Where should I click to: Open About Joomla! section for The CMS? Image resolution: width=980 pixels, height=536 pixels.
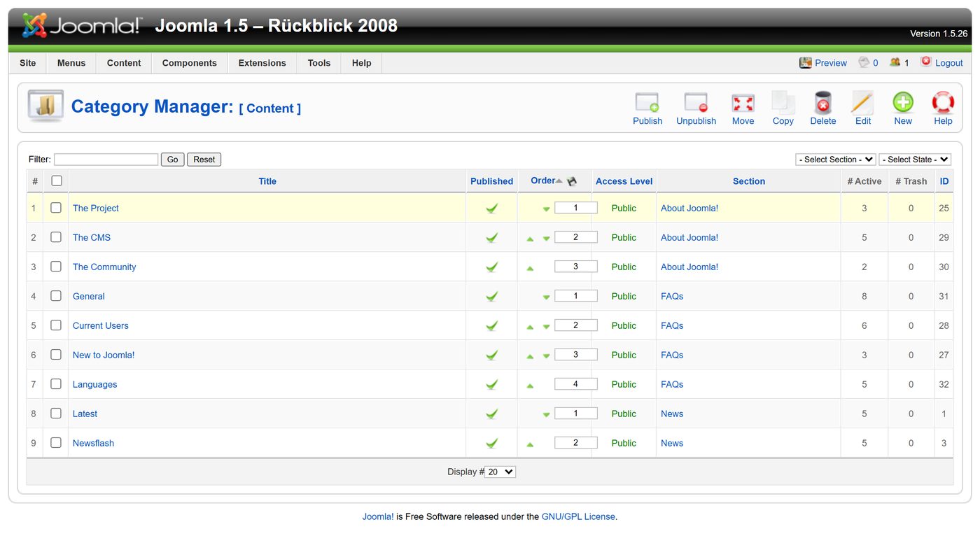[x=689, y=238]
